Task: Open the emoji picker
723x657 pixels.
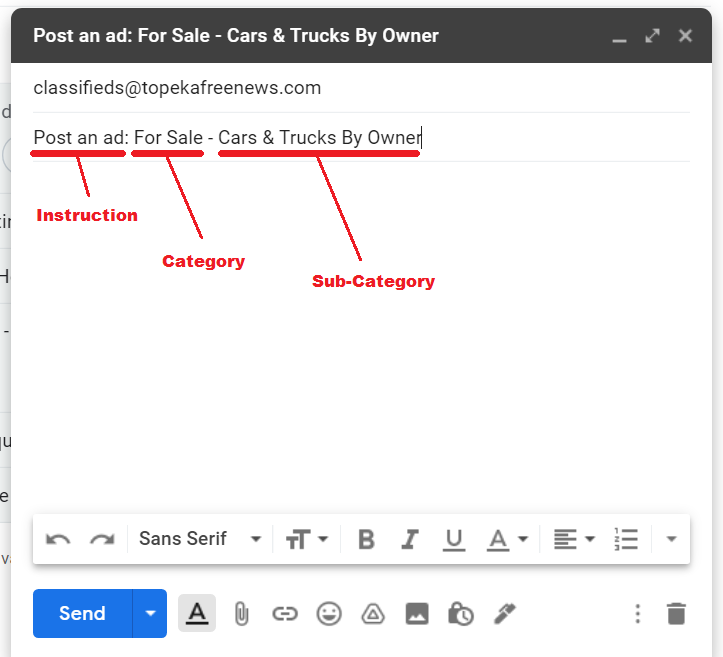Action: (329, 614)
